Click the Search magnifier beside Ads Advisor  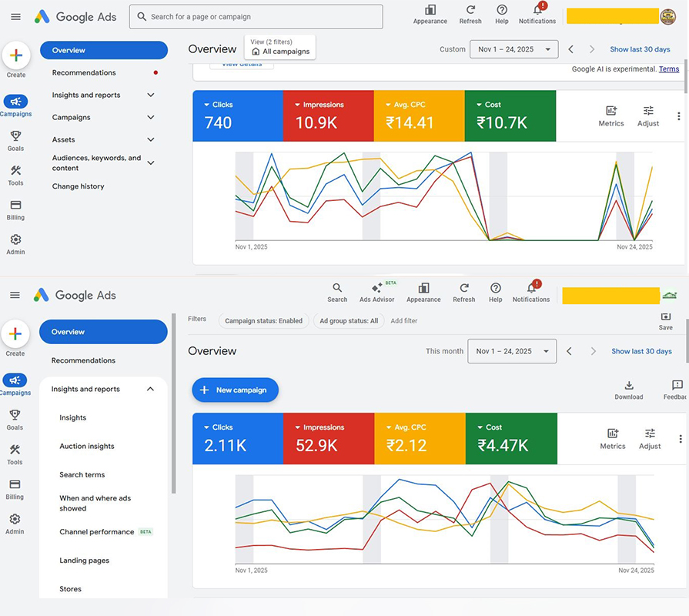(337, 288)
